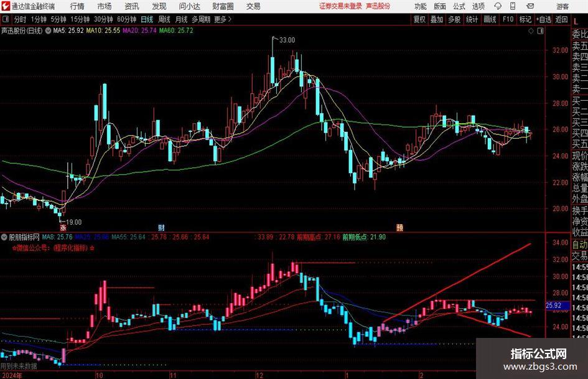Image resolution: width=588 pixels, height=379 pixels.
Task: Click the 游客 guest account label
Action: (562, 6)
